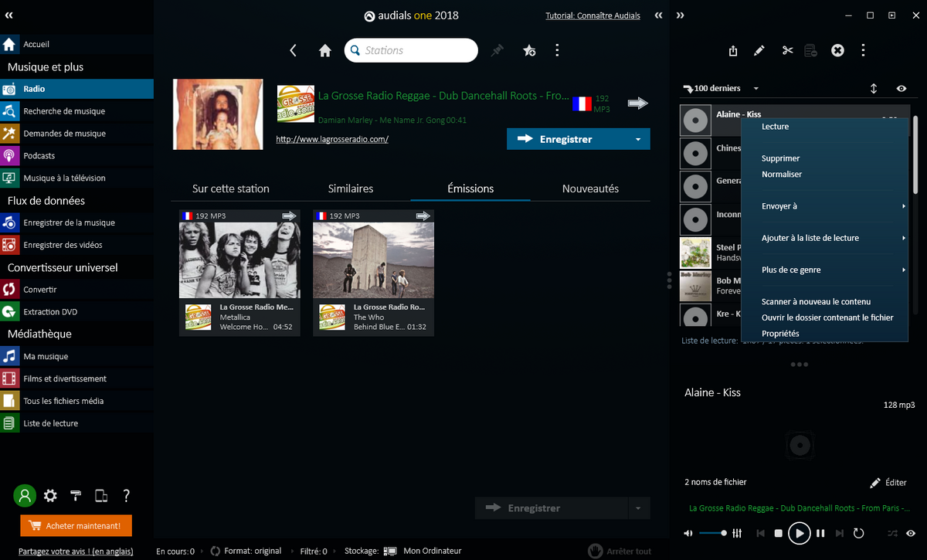Toggle the eye icon beside shuffle

(x=911, y=533)
